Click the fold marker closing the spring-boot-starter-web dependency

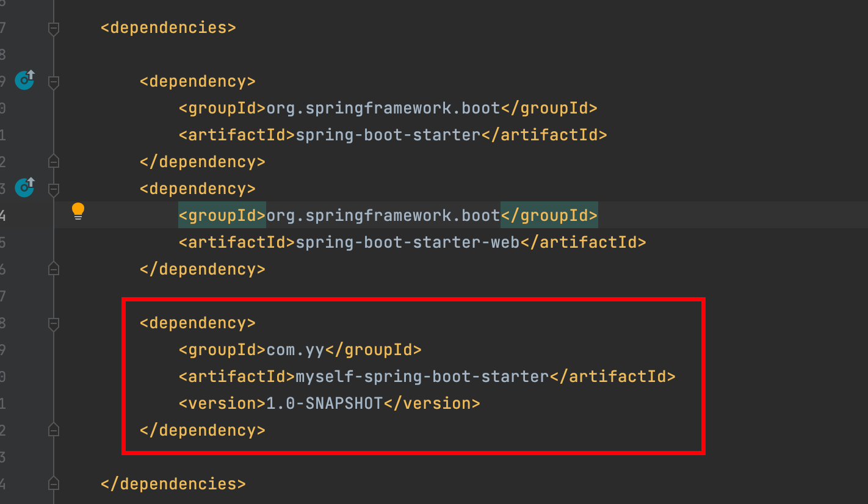(54, 269)
